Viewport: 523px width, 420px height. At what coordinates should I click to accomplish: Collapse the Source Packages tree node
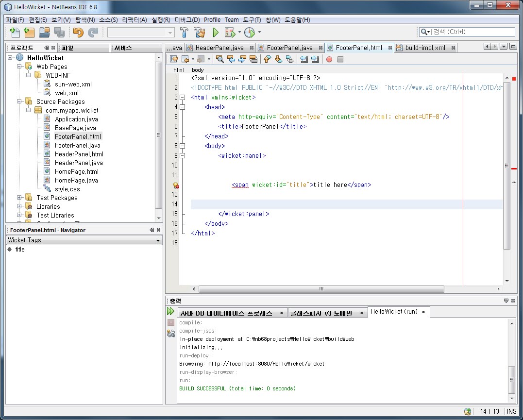19,101
